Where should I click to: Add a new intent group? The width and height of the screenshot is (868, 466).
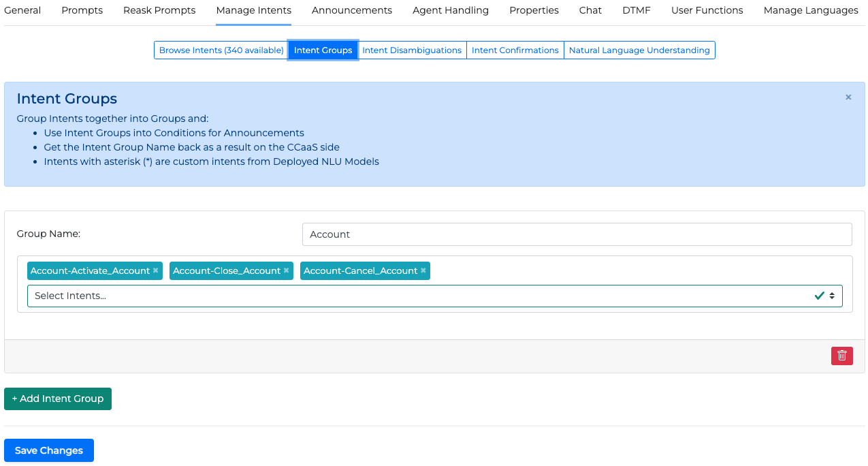point(58,399)
